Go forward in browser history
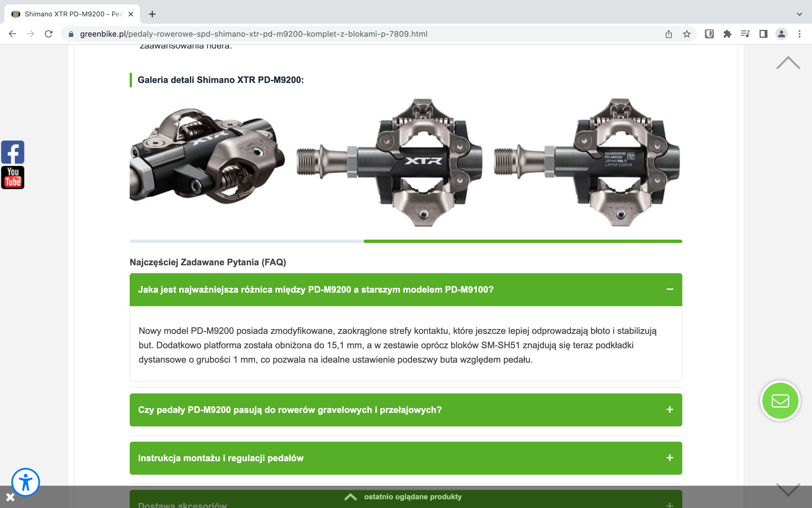 (30, 34)
